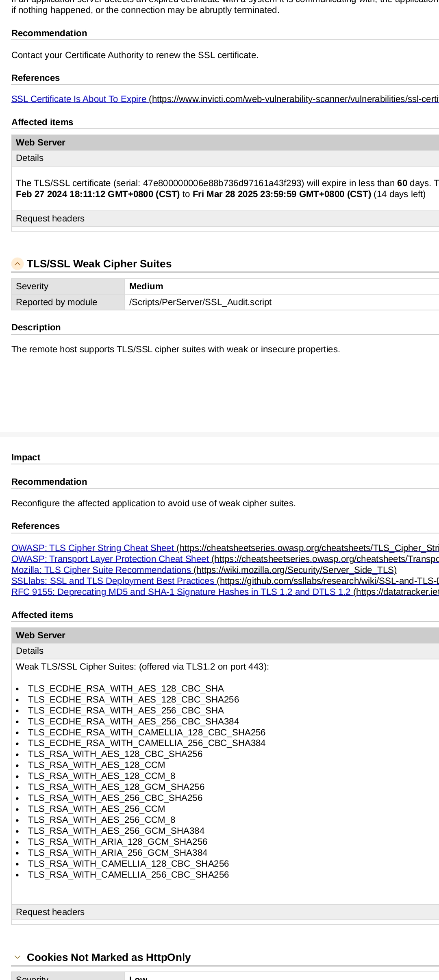The width and height of the screenshot is (439, 980).
Task: Open the SSL Certificate Is About To Expire link
Action: pyautogui.click(x=79, y=99)
